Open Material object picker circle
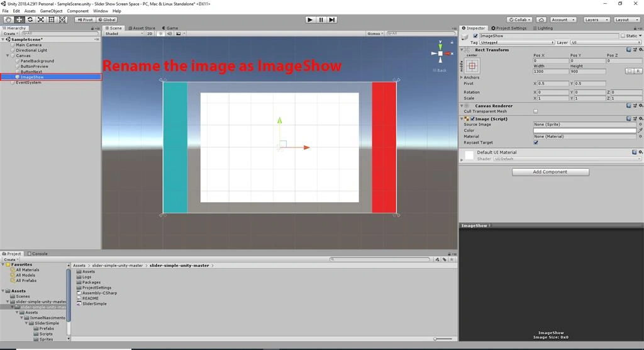Screen dimensions: 644x350 [x=640, y=137]
